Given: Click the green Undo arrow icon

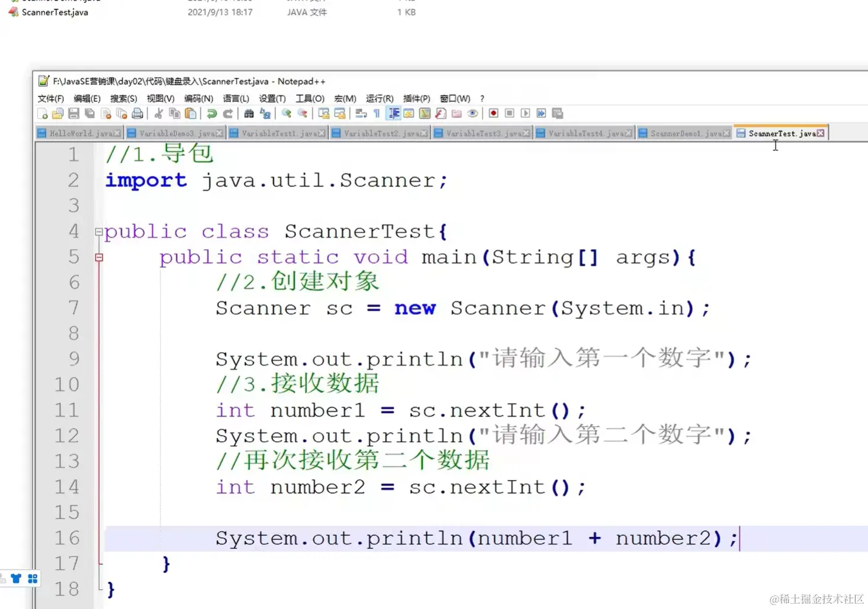Looking at the screenshot, I should 212,114.
